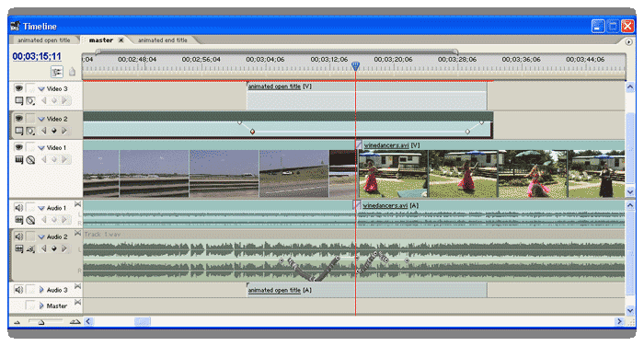Open the Timeline panel flyout menu

tap(628, 42)
